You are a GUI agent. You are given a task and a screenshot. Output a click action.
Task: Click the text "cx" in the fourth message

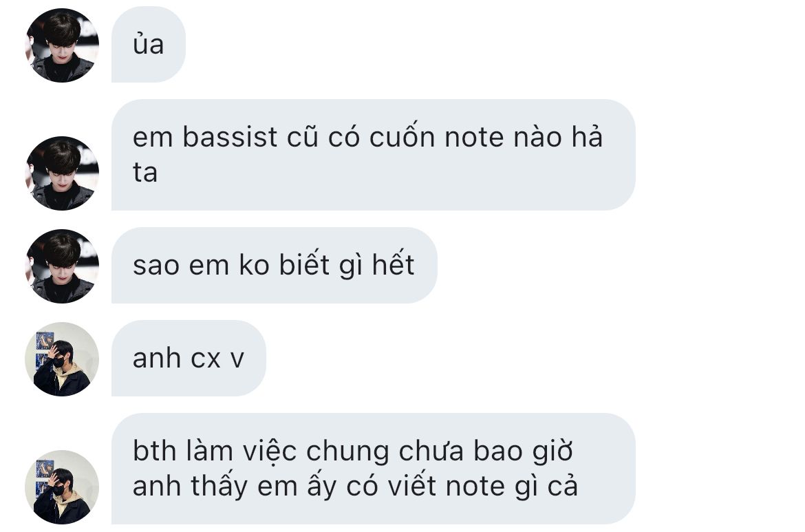(x=205, y=359)
